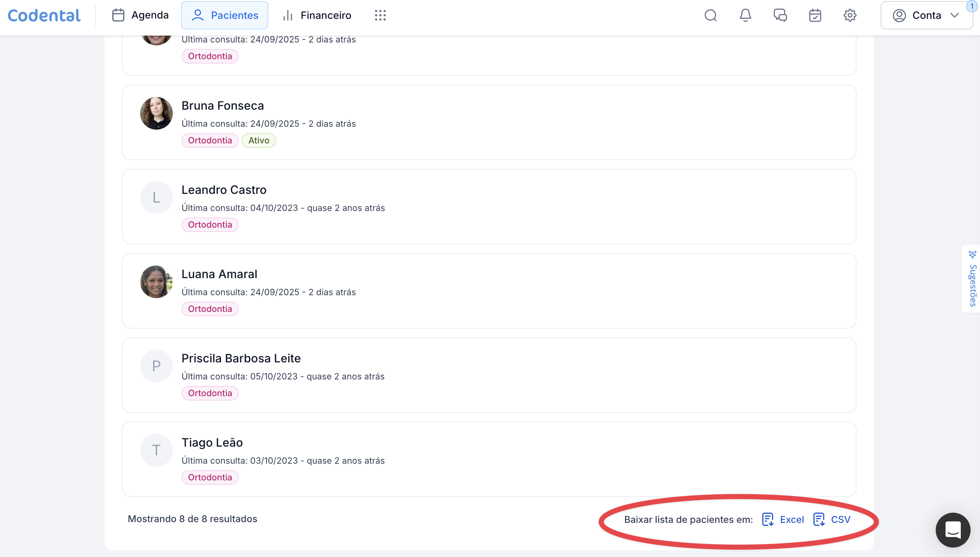980x557 pixels.
Task: Open Leandro Castro's patient card
Action: (x=224, y=190)
